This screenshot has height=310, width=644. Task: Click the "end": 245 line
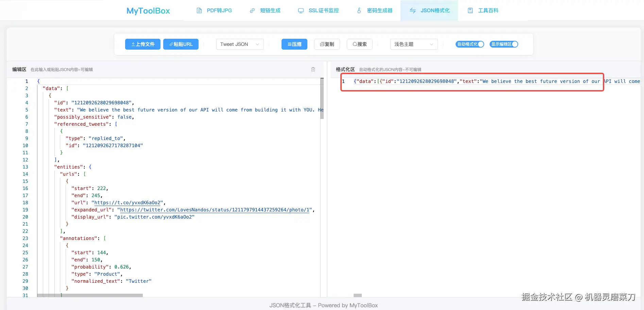point(87,195)
